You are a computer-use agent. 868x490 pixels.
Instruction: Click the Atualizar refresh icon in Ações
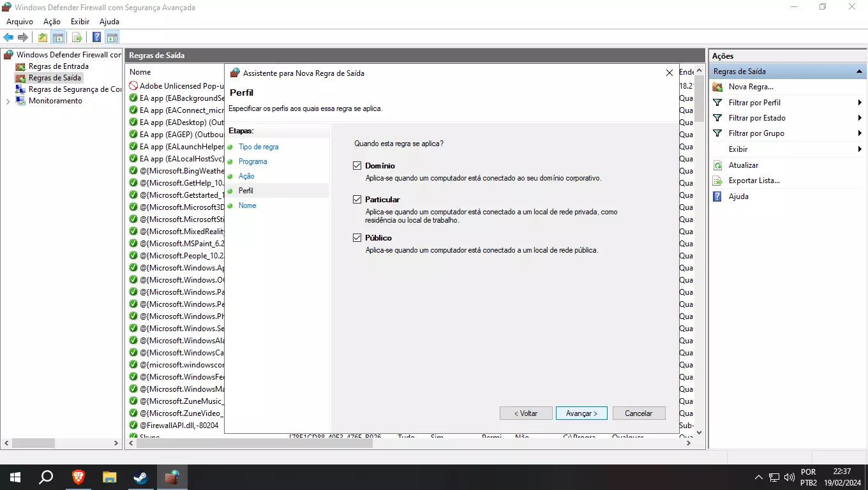tap(718, 165)
